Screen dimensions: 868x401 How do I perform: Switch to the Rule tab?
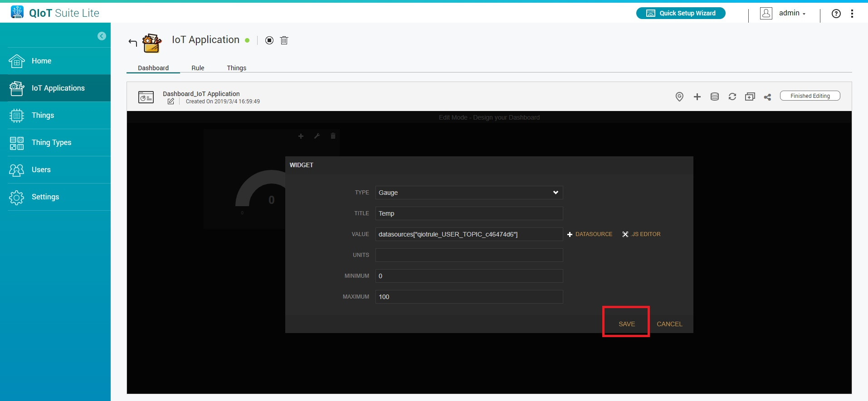coord(198,68)
